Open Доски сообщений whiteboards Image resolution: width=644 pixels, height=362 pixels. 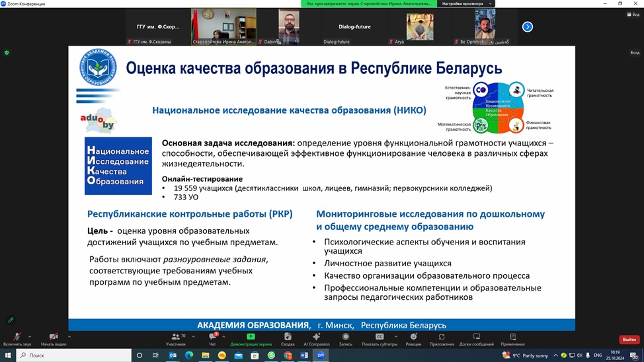coord(477,340)
